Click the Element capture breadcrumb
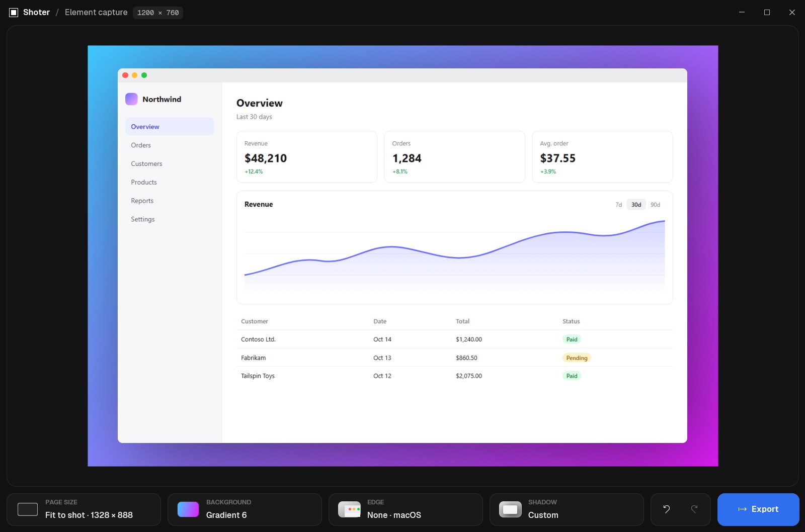 (x=96, y=13)
